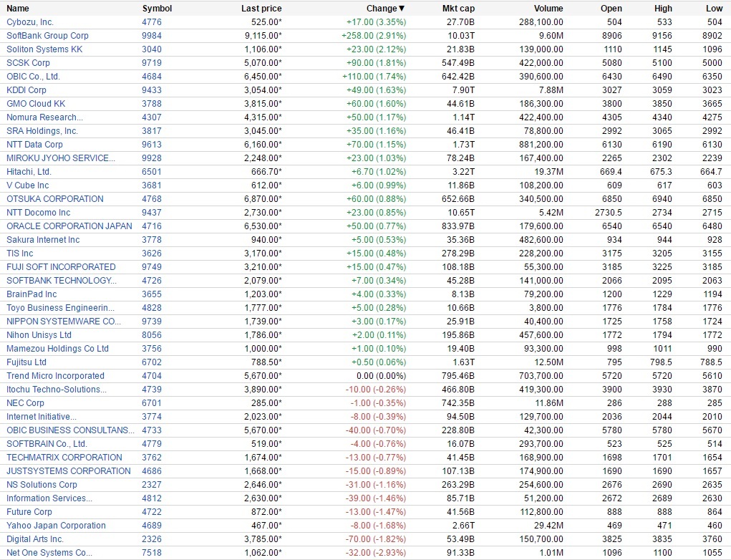Open Toyo Business Engineerin... link

[60, 308]
